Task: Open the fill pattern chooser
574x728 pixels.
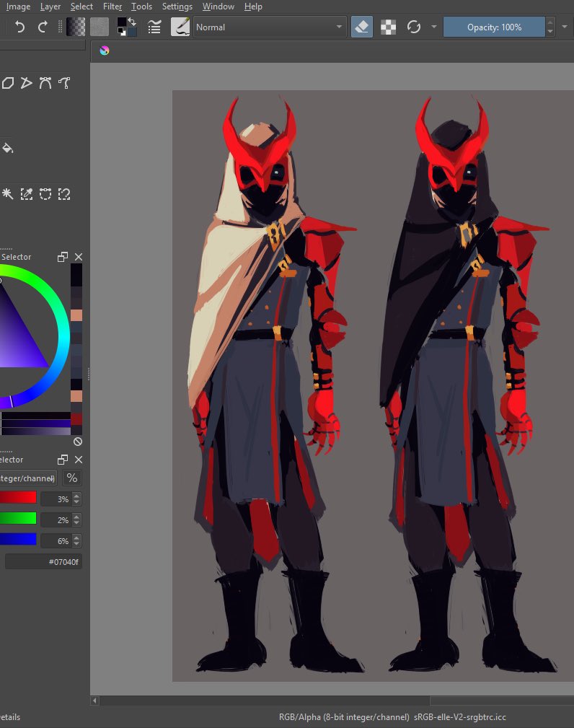Action: click(x=99, y=27)
